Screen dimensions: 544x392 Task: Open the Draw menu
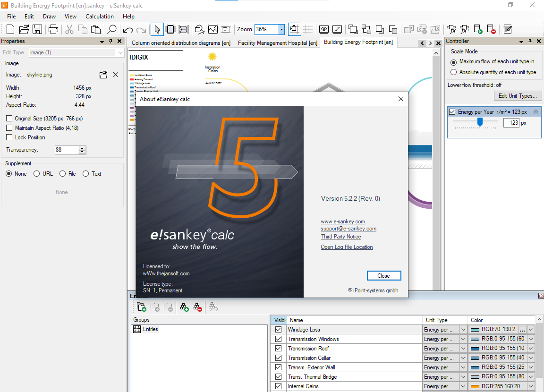pyautogui.click(x=49, y=17)
